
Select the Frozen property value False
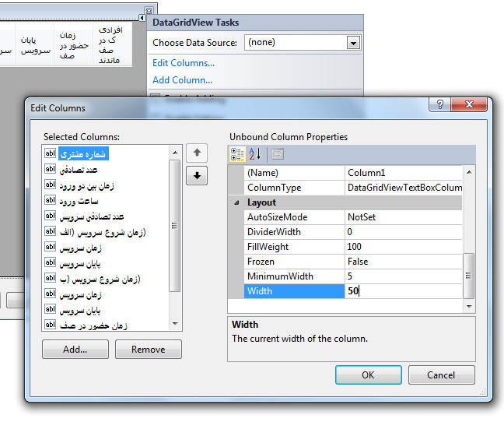[404, 262]
